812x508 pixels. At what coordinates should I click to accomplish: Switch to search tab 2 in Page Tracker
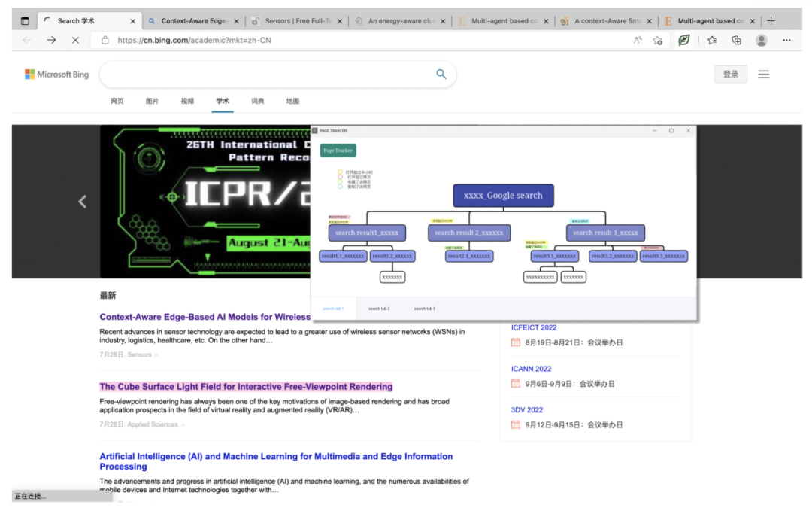(x=379, y=309)
